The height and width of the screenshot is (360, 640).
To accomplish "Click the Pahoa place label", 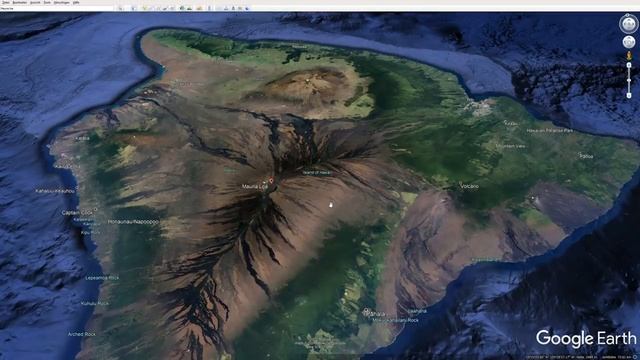I will click(586, 156).
